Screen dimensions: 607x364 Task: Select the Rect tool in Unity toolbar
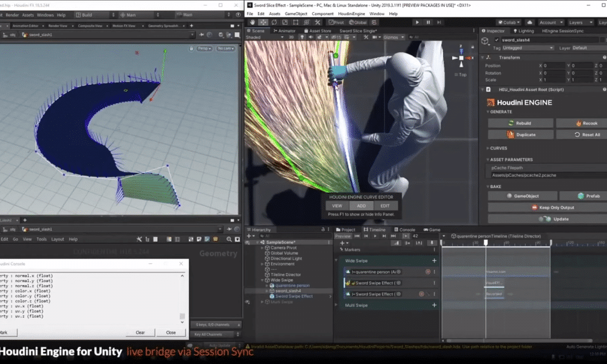296,22
